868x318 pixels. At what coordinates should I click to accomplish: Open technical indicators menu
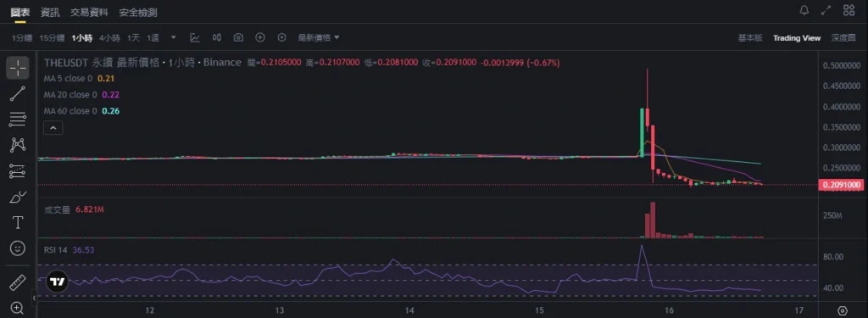(x=195, y=37)
